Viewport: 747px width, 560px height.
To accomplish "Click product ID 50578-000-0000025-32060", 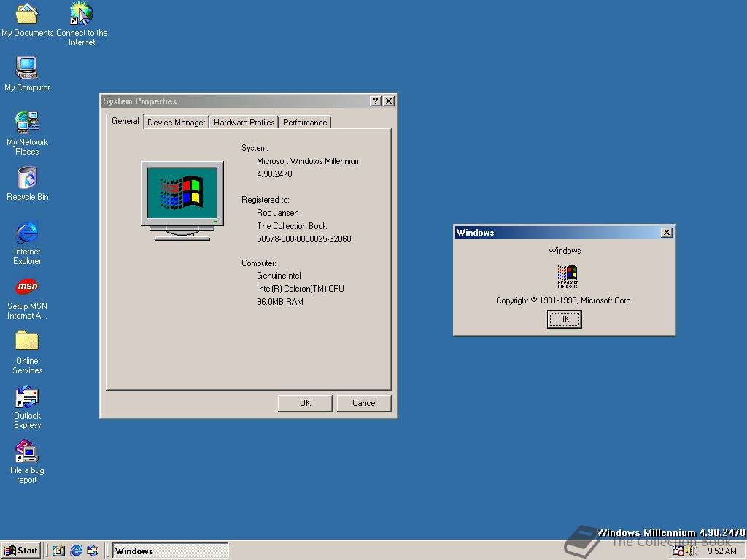I will click(304, 239).
